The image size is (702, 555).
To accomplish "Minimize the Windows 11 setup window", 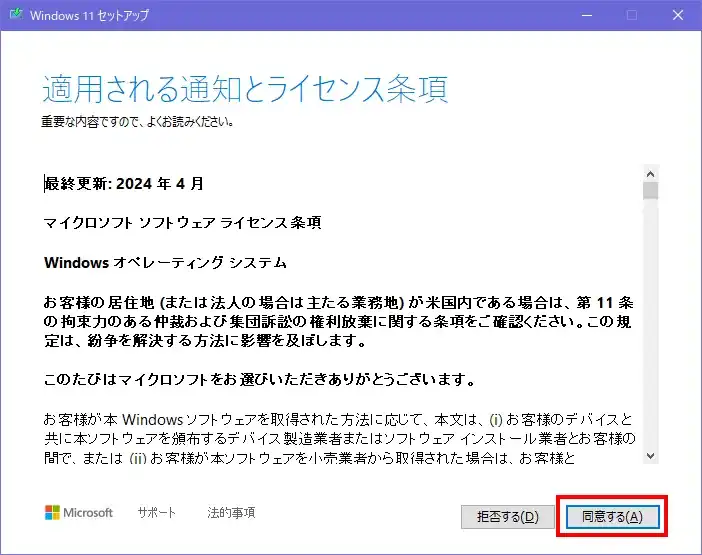I will [x=583, y=16].
